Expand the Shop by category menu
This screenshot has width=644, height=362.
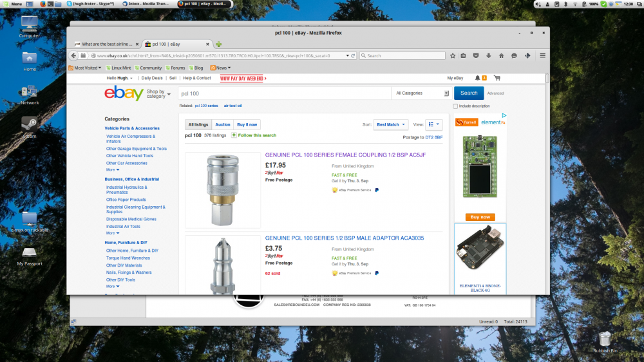pyautogui.click(x=158, y=94)
